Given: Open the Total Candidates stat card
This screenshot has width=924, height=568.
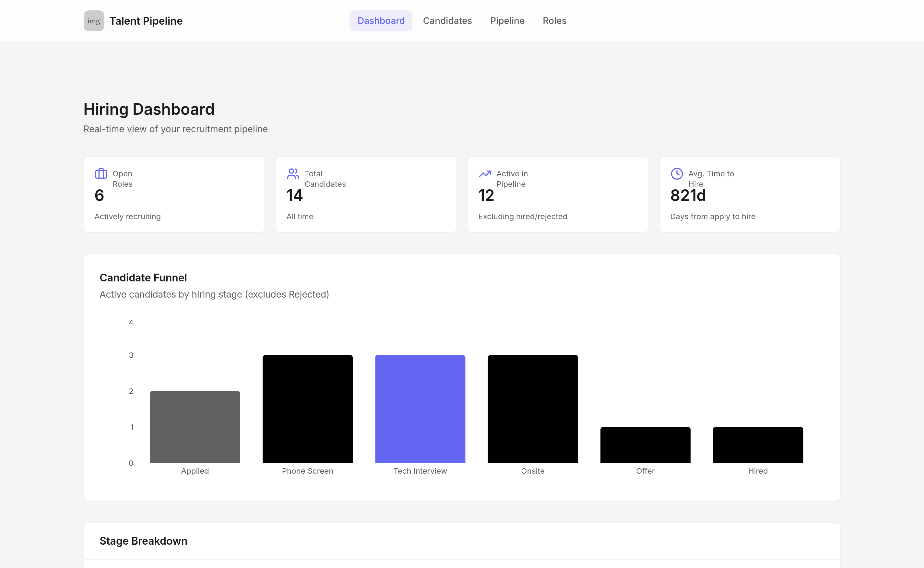Looking at the screenshot, I should [x=366, y=195].
